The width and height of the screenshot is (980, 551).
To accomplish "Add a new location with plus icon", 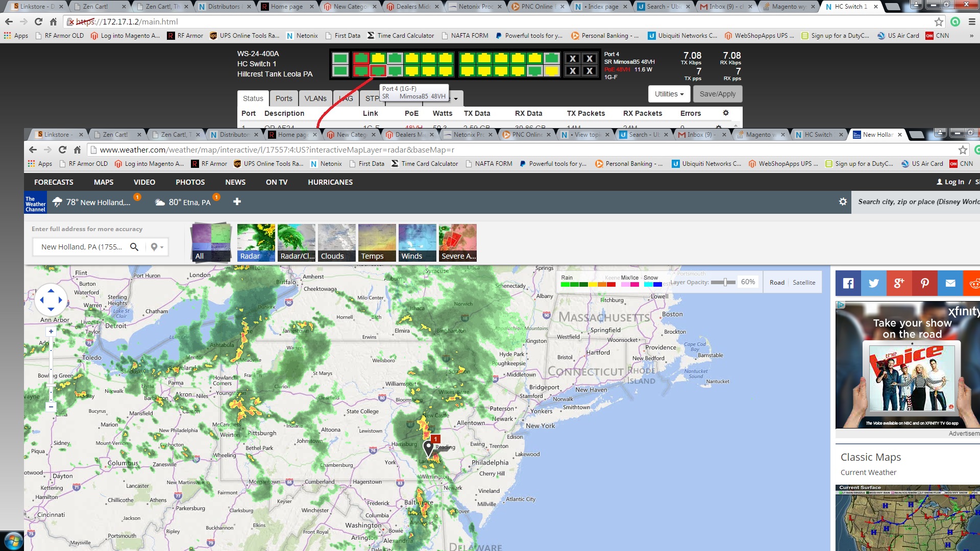I will point(237,202).
